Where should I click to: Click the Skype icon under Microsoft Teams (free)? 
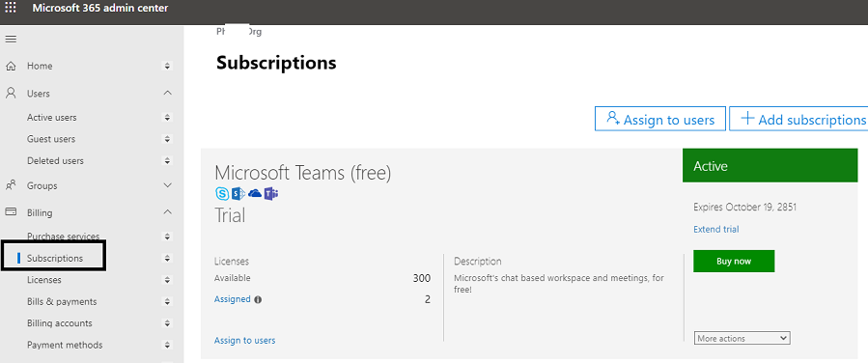click(222, 194)
